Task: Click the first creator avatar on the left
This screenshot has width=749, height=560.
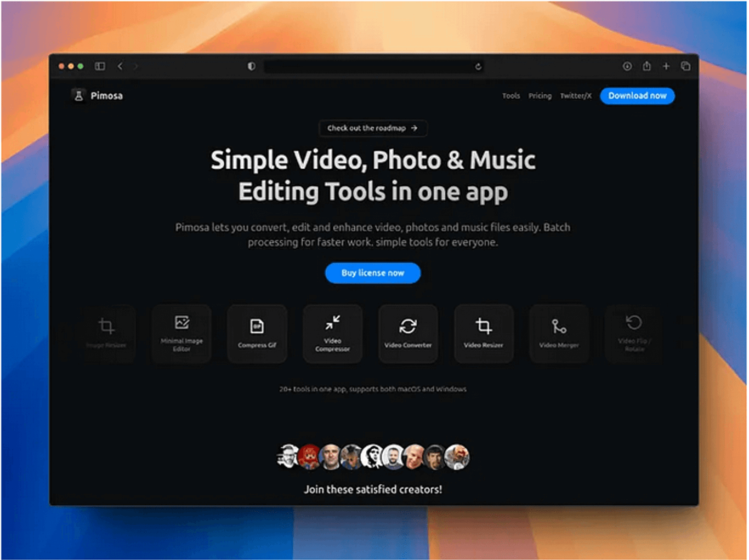Action: point(289,456)
